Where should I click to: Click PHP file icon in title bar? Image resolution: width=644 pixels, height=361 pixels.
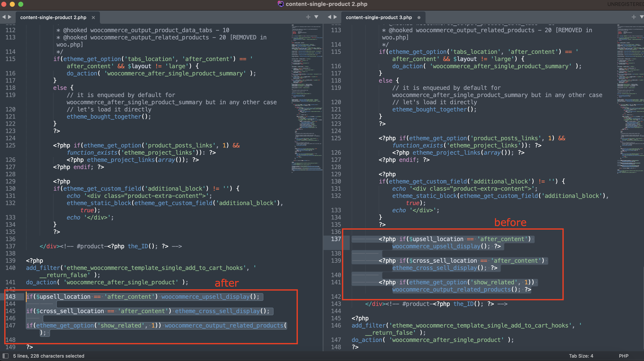[x=281, y=4]
